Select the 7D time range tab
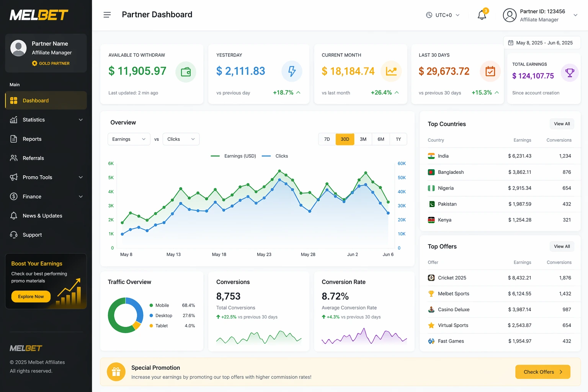Screen dimensions: 588x392 click(x=327, y=139)
